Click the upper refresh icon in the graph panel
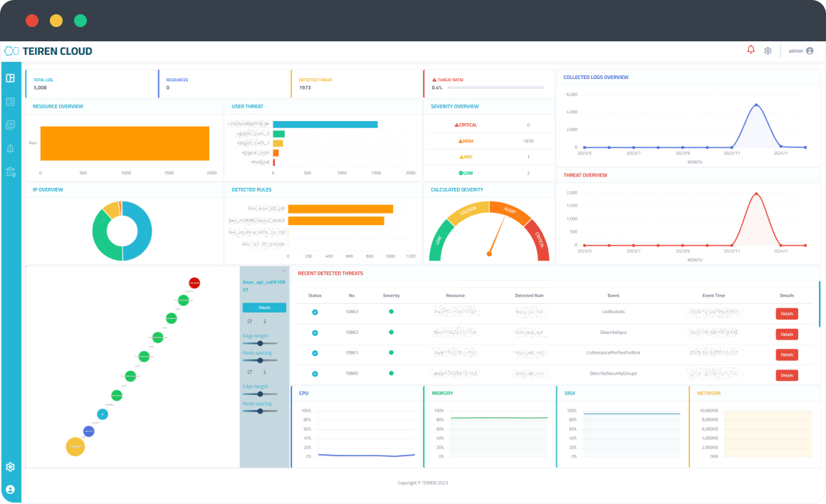Image resolution: width=826 pixels, height=504 pixels. 250,321
